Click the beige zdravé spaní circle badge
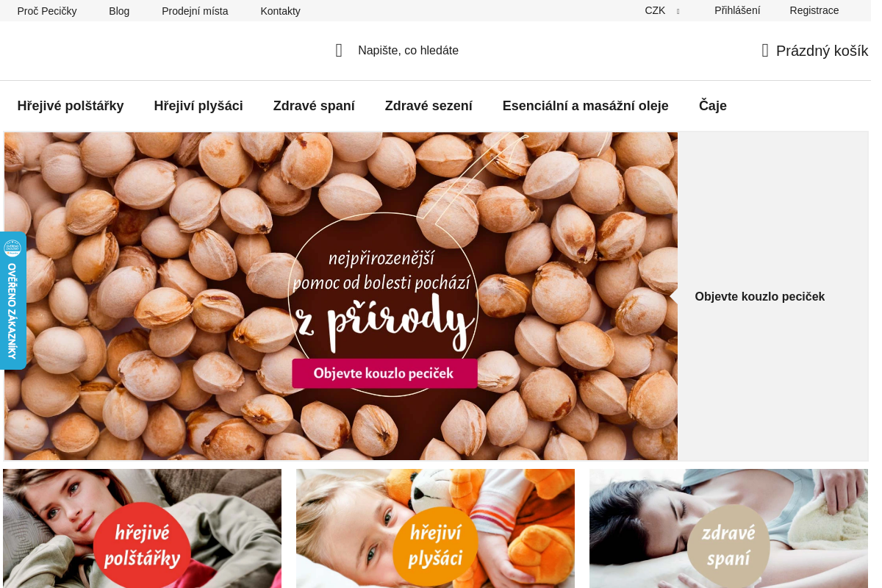 tap(728, 547)
